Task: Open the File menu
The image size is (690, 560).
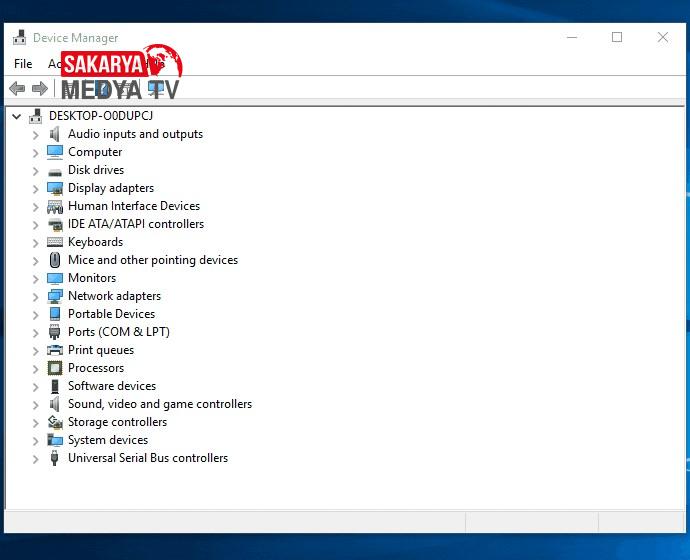Action: pyautogui.click(x=23, y=64)
